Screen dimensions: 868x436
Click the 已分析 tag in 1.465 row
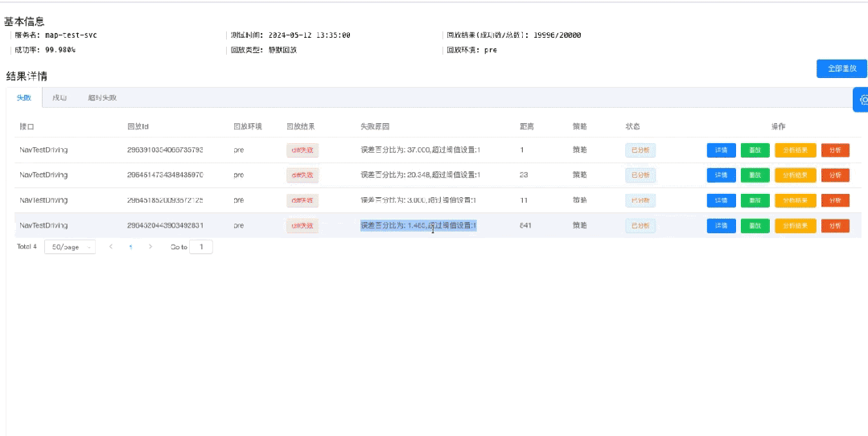click(640, 226)
